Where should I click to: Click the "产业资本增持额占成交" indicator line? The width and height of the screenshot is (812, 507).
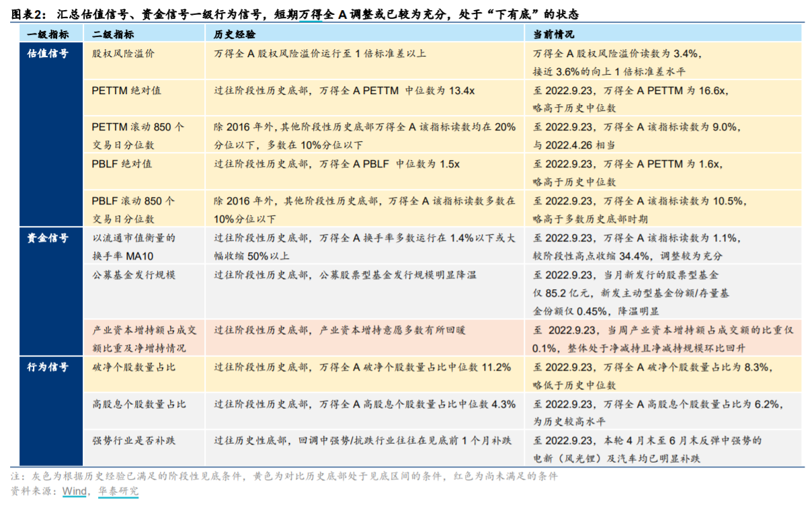coord(144,330)
